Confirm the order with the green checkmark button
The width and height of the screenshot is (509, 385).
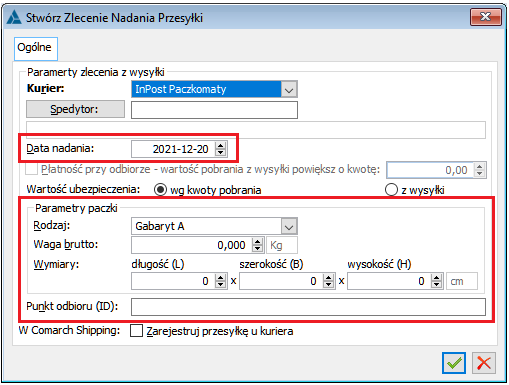click(x=454, y=363)
